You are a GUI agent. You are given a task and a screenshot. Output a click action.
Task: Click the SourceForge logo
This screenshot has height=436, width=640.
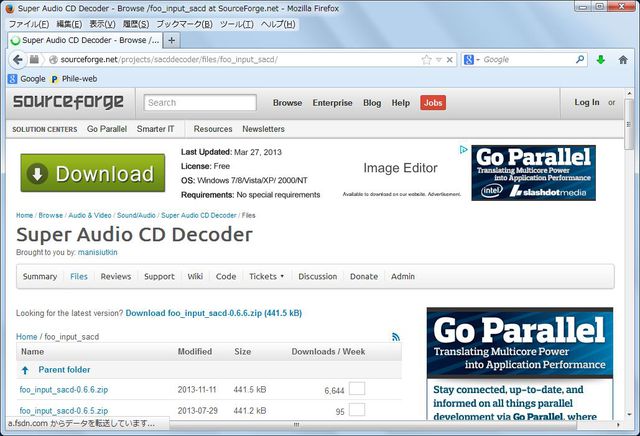tap(68, 102)
